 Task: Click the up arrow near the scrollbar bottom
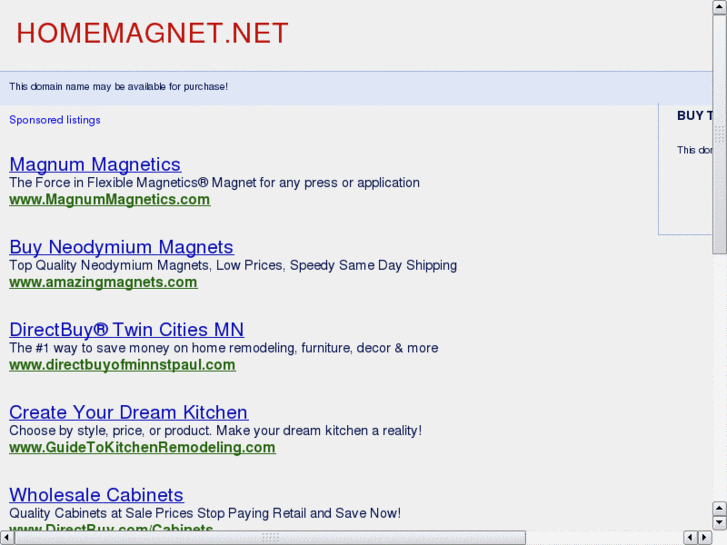point(719,508)
